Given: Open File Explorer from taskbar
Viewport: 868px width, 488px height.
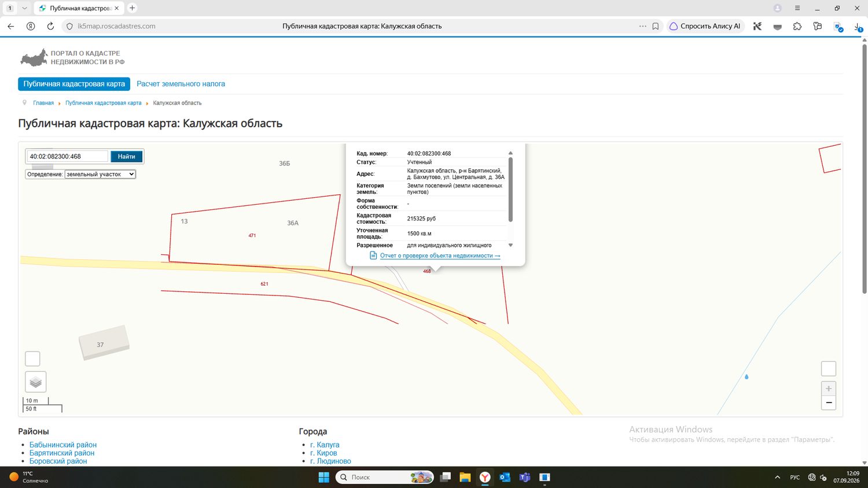Looking at the screenshot, I should tap(465, 477).
